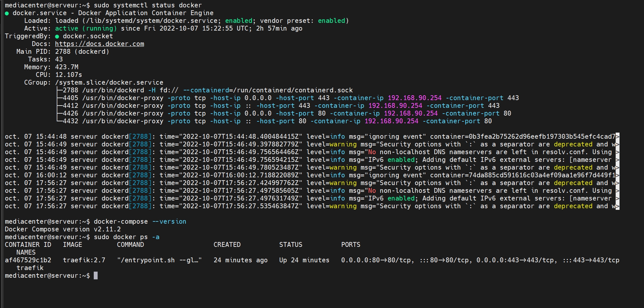The width and height of the screenshot is (644, 308).
Task: Click the STATUS column header
Action: (291, 245)
